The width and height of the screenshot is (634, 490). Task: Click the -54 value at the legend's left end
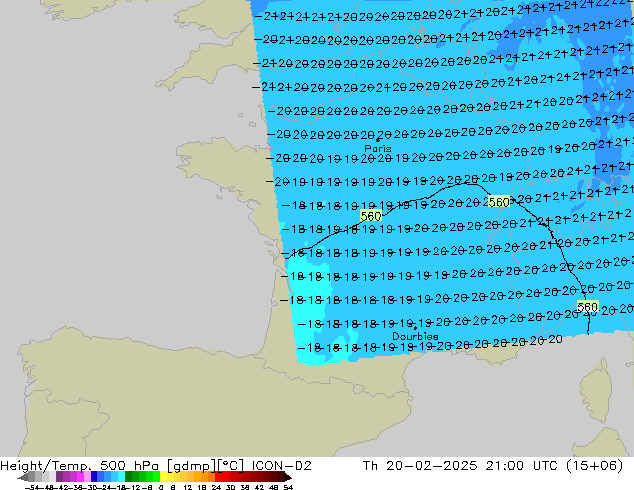[32, 487]
